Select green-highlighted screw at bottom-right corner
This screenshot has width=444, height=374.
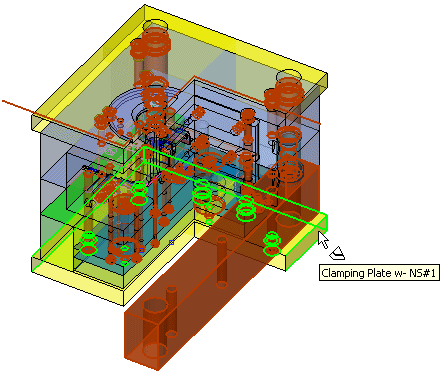click(x=272, y=243)
